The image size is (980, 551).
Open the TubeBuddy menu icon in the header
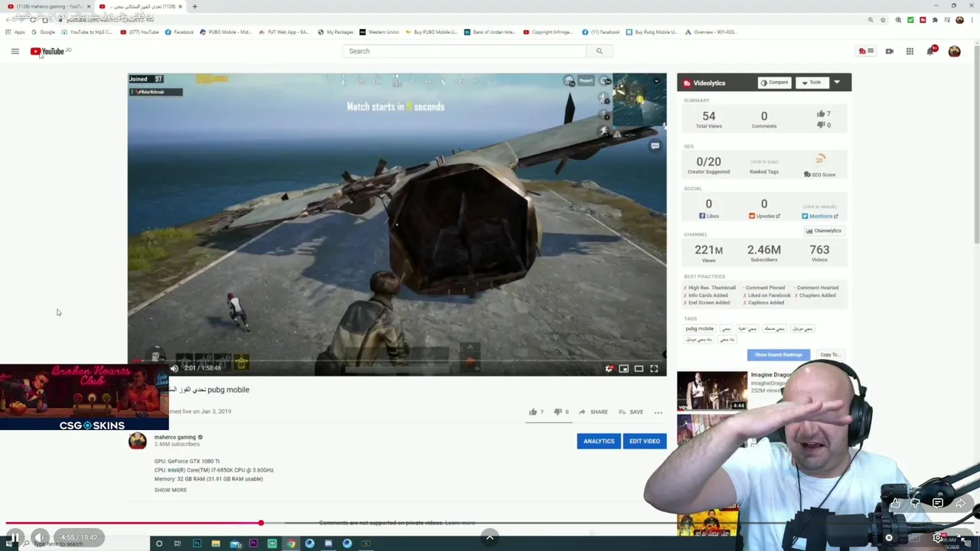pyautogui.click(x=866, y=51)
